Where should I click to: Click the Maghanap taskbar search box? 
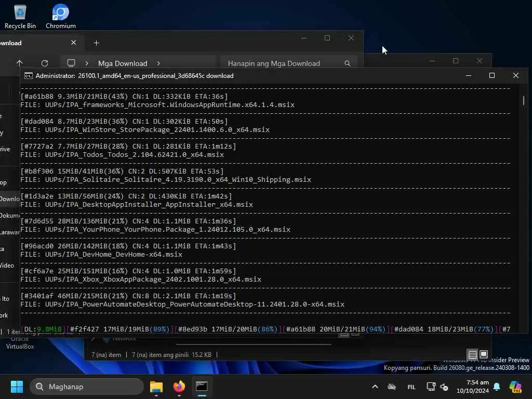(87, 387)
